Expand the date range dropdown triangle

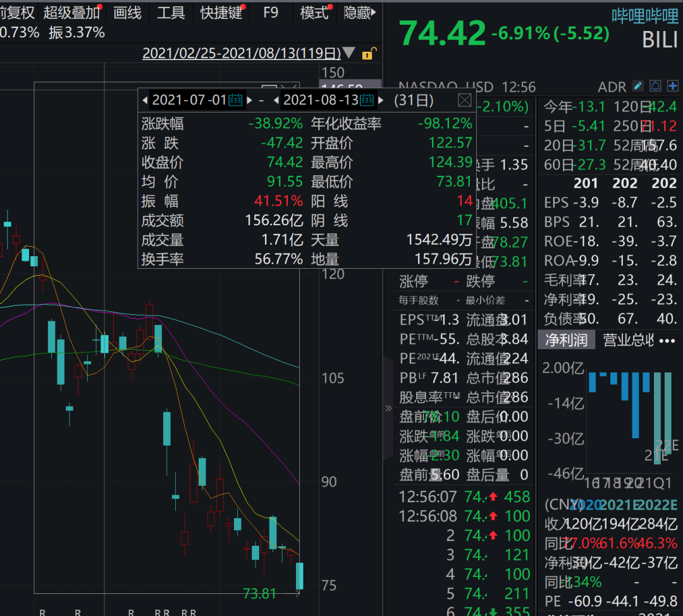click(348, 54)
